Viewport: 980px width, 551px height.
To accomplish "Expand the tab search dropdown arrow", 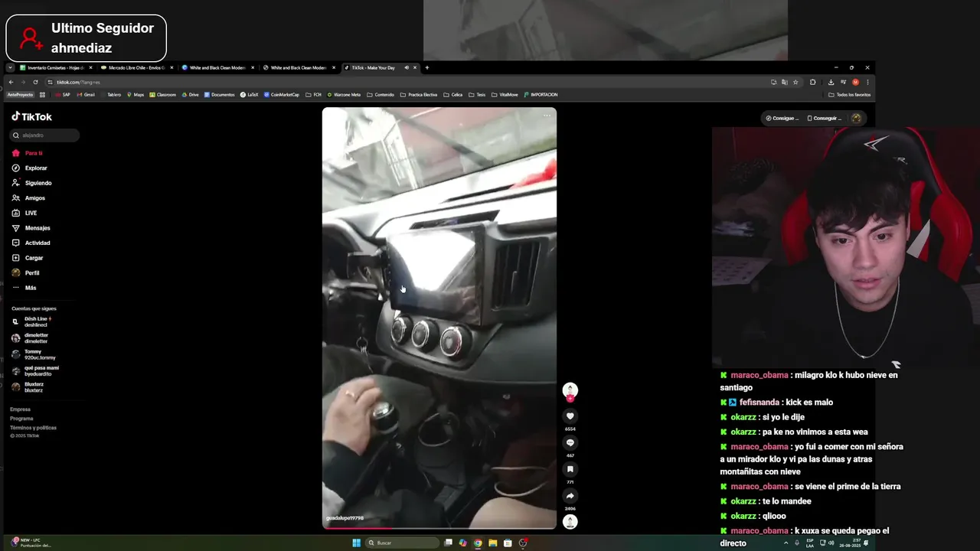I will (x=10, y=67).
